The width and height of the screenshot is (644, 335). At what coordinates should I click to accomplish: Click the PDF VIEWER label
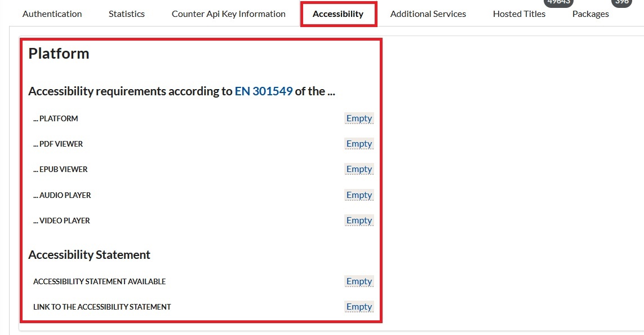pos(58,144)
